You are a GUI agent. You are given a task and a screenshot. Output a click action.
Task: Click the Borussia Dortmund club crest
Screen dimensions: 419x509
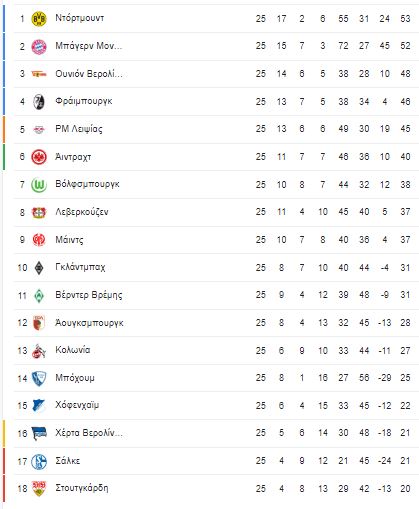coord(39,19)
